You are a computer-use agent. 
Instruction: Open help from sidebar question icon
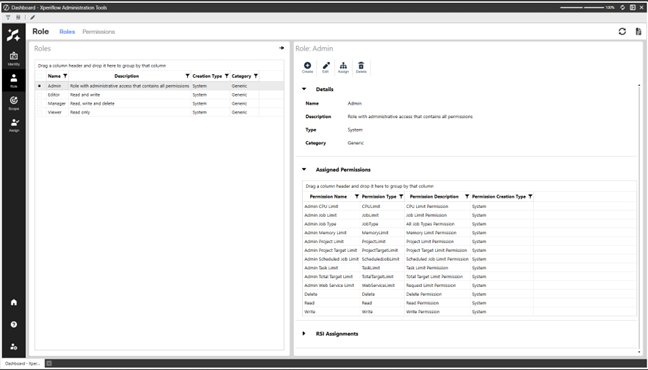click(14, 325)
